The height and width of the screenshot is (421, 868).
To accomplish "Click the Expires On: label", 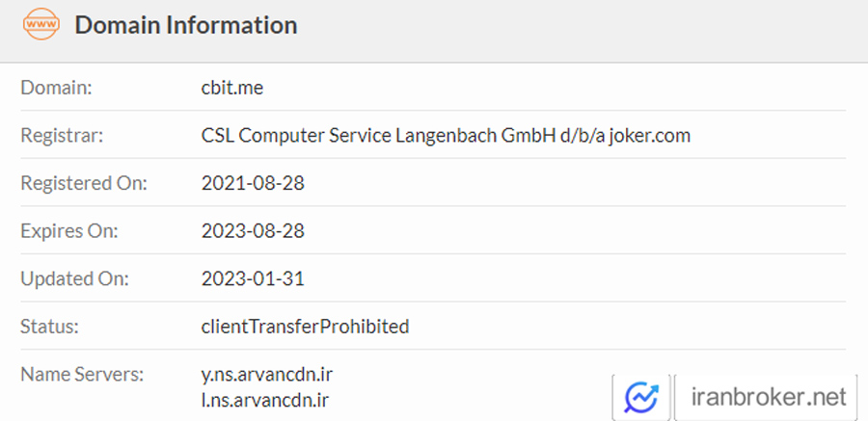I will (69, 230).
